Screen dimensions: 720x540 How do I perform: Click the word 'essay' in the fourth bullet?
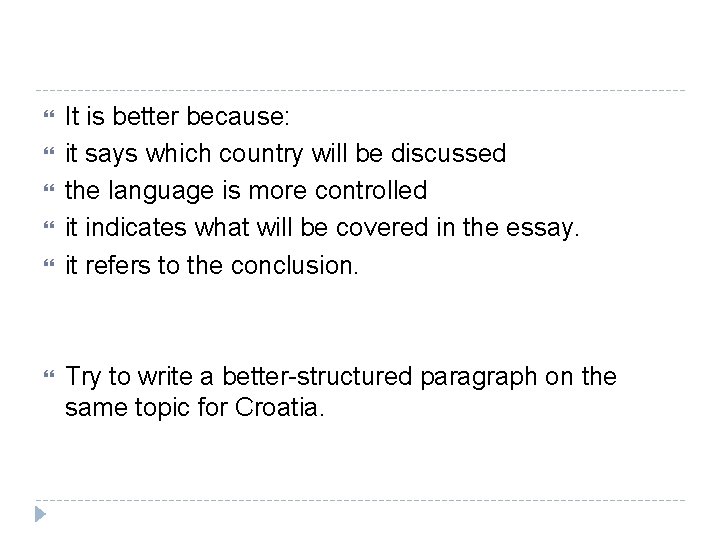pyautogui.click(x=540, y=229)
